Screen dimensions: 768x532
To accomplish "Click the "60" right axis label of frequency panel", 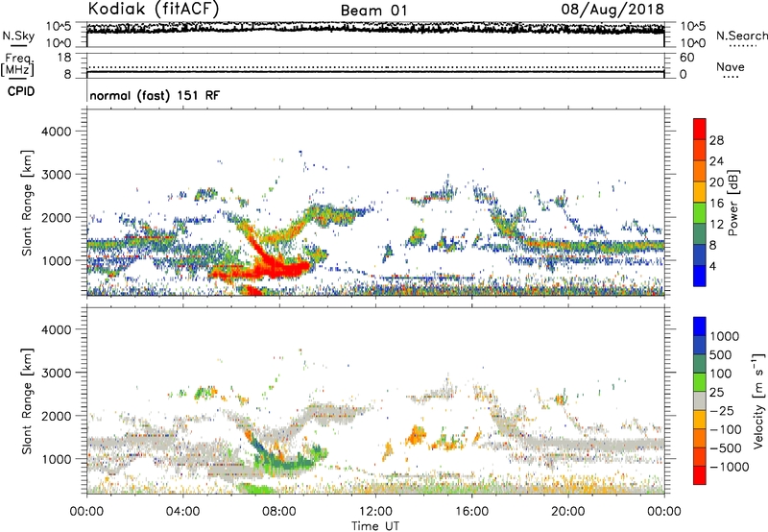I will coord(686,58).
